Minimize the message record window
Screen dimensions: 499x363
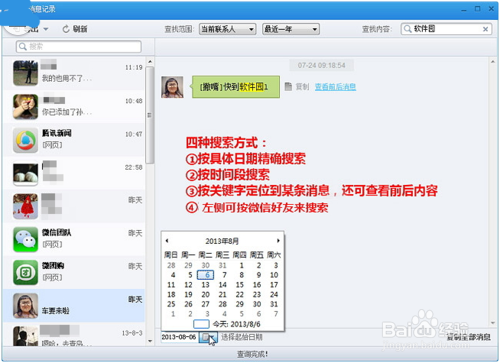(x=464, y=9)
